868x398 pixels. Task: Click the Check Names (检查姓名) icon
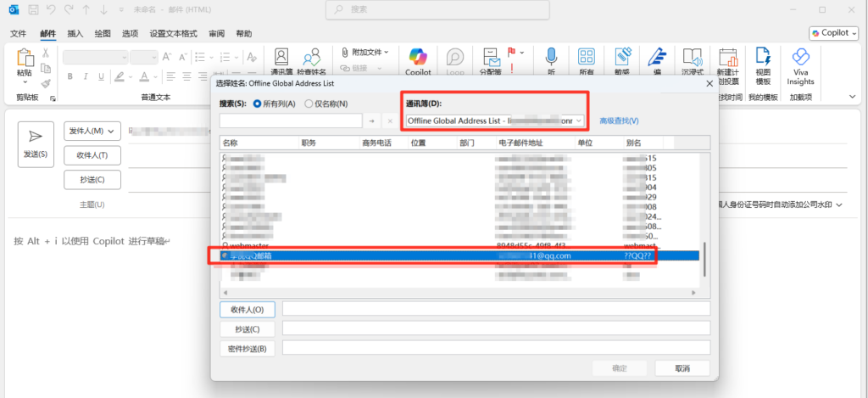click(313, 58)
